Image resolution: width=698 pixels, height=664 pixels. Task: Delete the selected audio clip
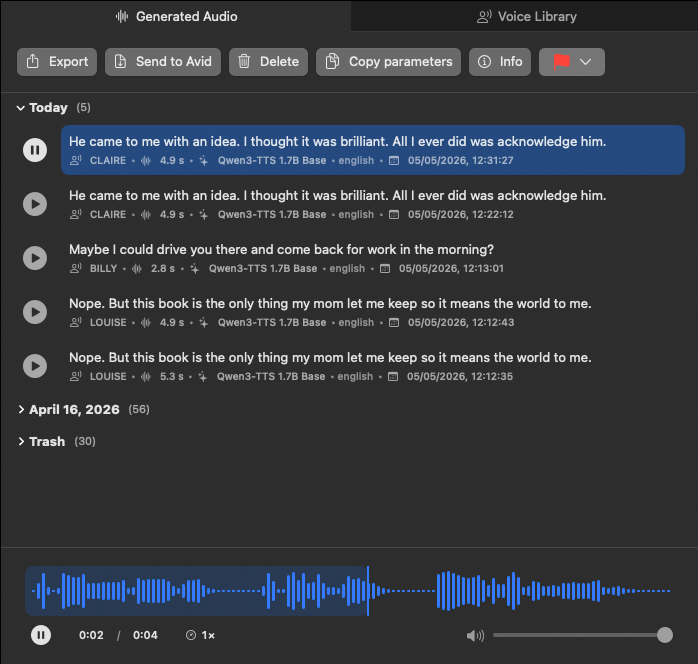point(268,62)
